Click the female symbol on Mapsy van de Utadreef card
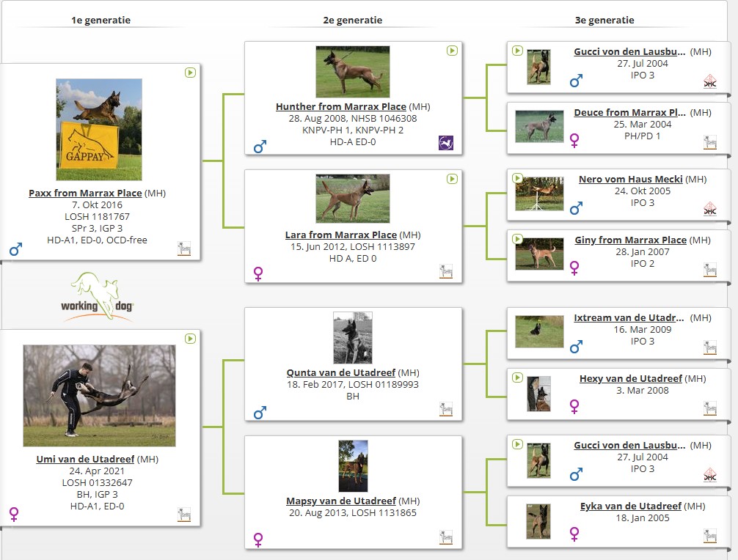 click(x=258, y=539)
